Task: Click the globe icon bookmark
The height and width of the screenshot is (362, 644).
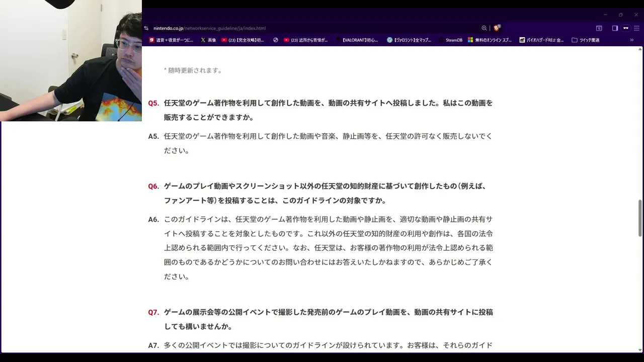Action: [x=276, y=40]
